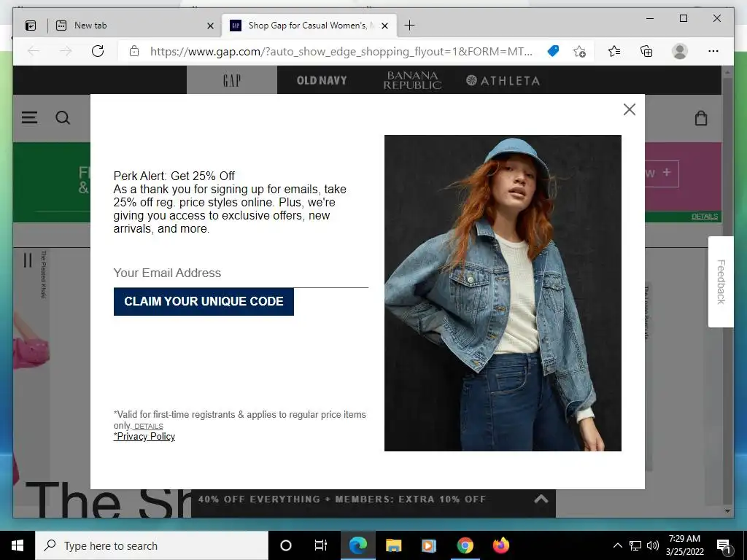This screenshot has width=747, height=560.
Task: Open network status tray icon
Action: [x=635, y=545]
